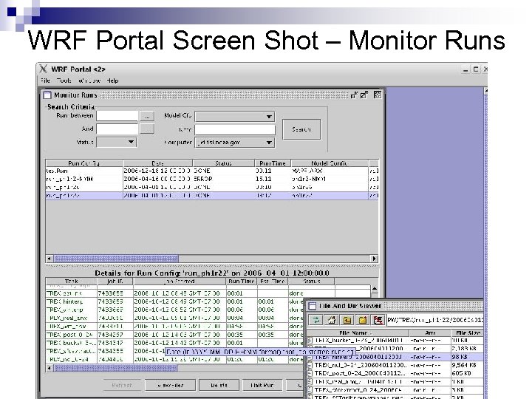Click the And date field
The width and height of the screenshot is (532, 399).
click(117, 129)
